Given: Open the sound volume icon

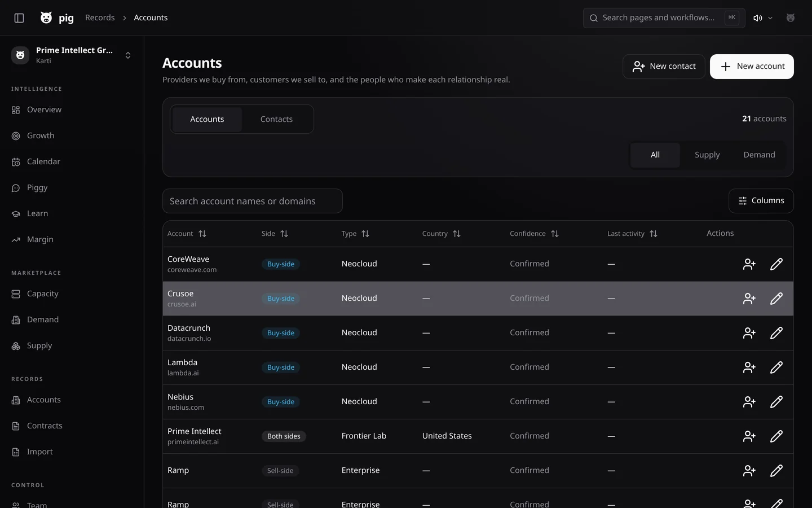Looking at the screenshot, I should point(758,18).
